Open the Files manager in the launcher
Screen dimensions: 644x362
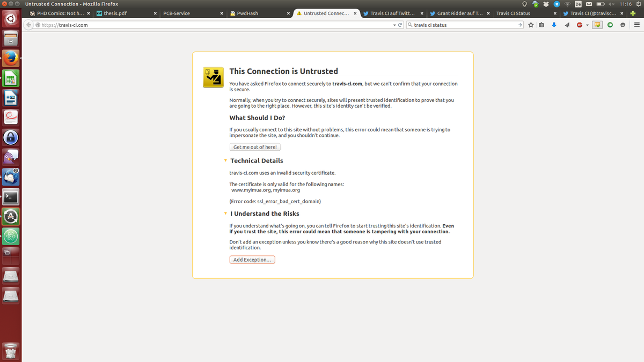[11, 39]
